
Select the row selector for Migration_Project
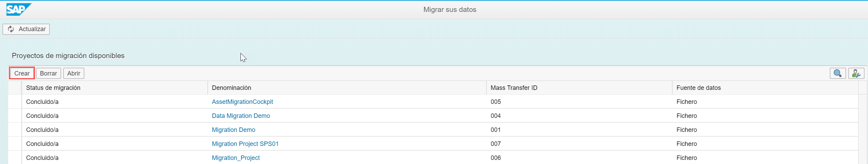(15, 158)
